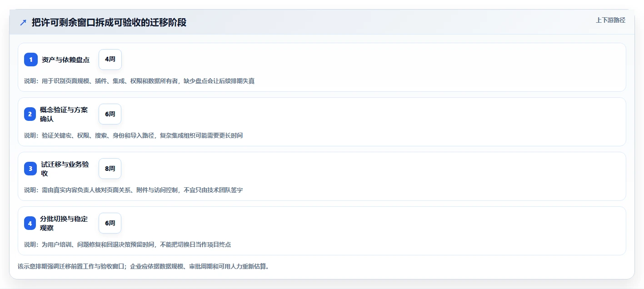The width and height of the screenshot is (644, 289).
Task: Select step number 1 badge
Action: (31, 60)
